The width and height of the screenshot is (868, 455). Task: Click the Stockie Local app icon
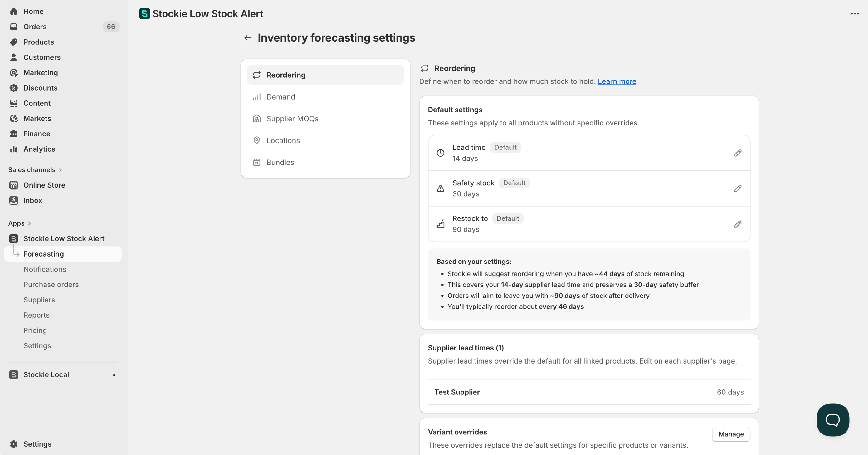coord(14,375)
